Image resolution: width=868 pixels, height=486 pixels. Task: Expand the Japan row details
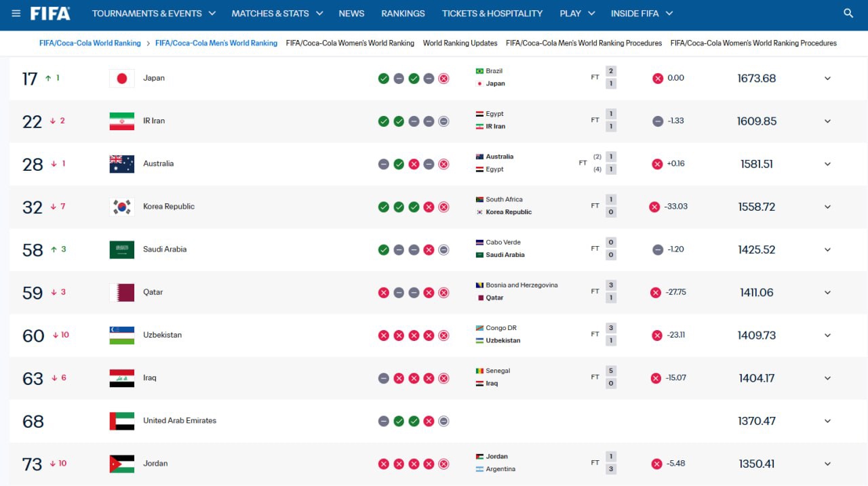coord(827,79)
